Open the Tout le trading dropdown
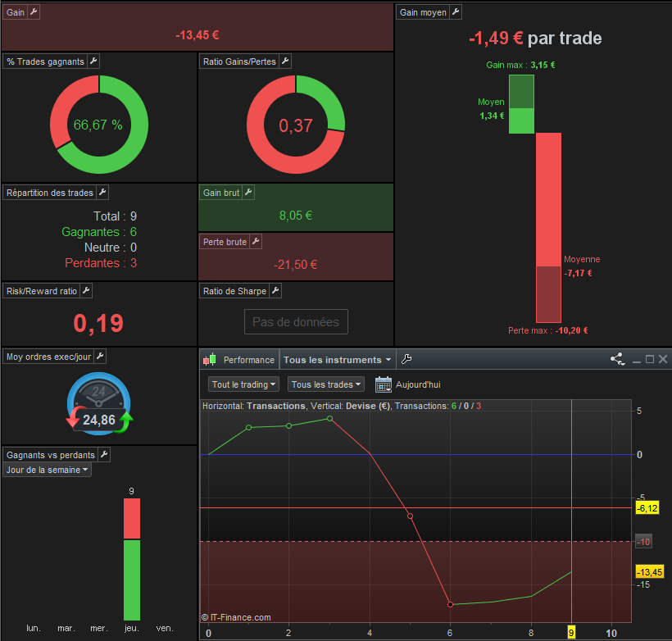 tap(243, 384)
